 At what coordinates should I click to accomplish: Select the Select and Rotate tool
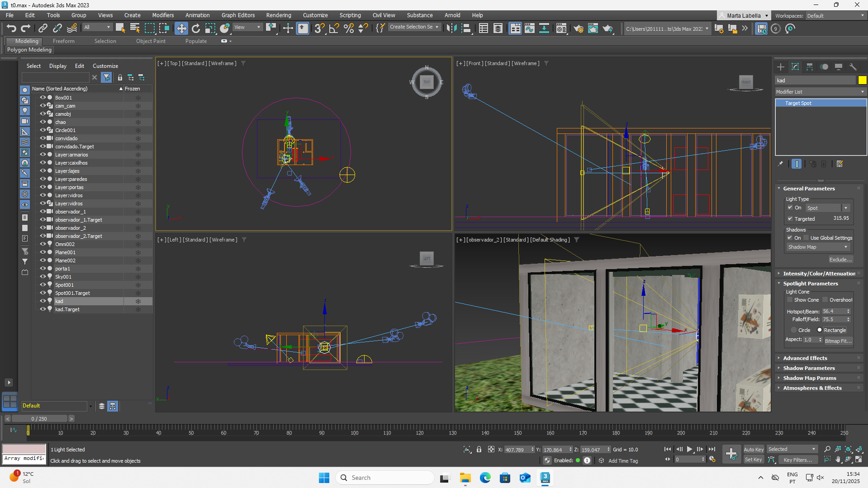coord(195,28)
